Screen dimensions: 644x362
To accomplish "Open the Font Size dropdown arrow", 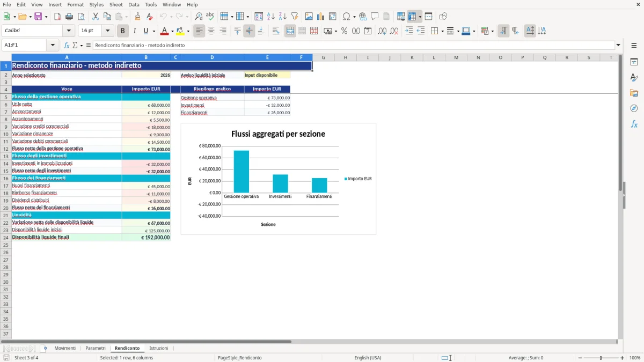I will tap(107, 31).
